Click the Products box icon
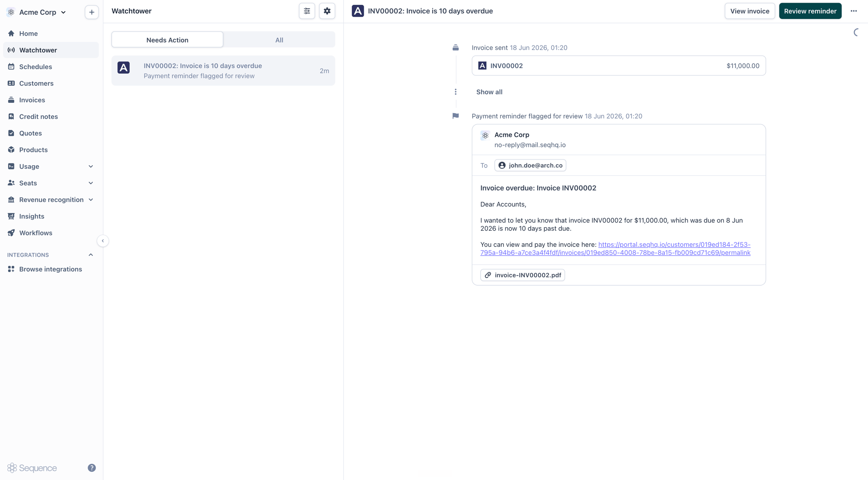This screenshot has height=480, width=868. pyautogui.click(x=11, y=150)
